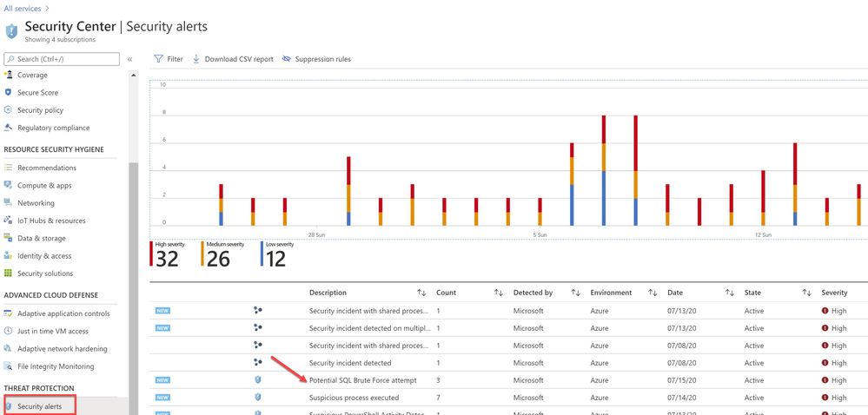This screenshot has height=415, width=868.
Task: Click the High severity count 32
Action: tap(167, 259)
